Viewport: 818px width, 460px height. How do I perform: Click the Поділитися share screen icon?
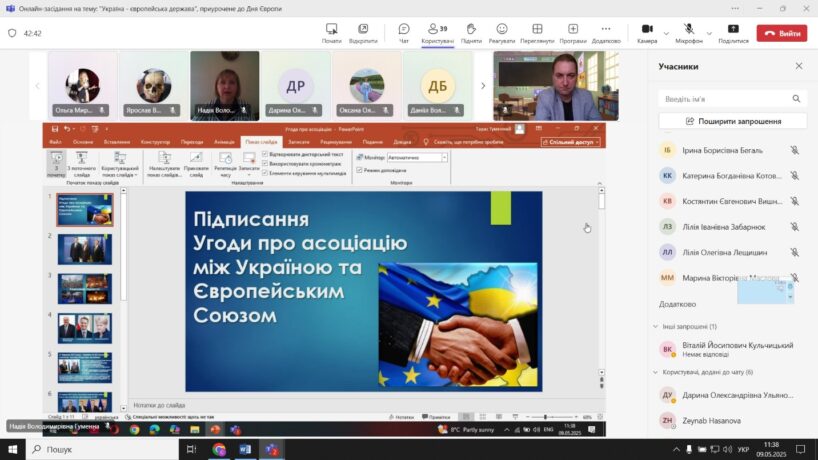click(x=733, y=32)
